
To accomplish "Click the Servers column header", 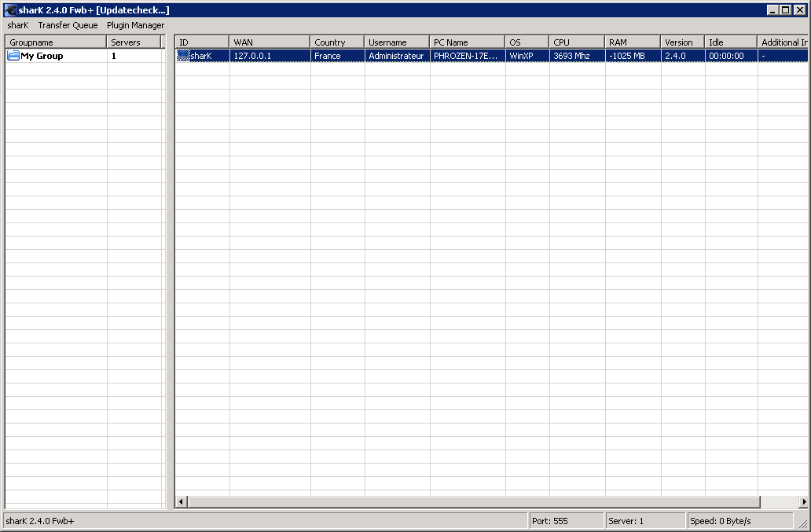I will click(x=134, y=42).
